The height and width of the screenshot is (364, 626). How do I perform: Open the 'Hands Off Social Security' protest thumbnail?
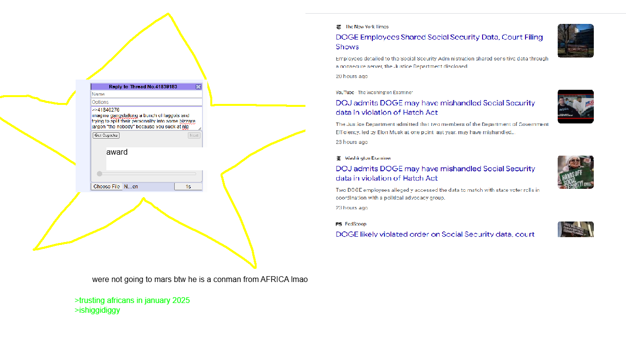[576, 172]
